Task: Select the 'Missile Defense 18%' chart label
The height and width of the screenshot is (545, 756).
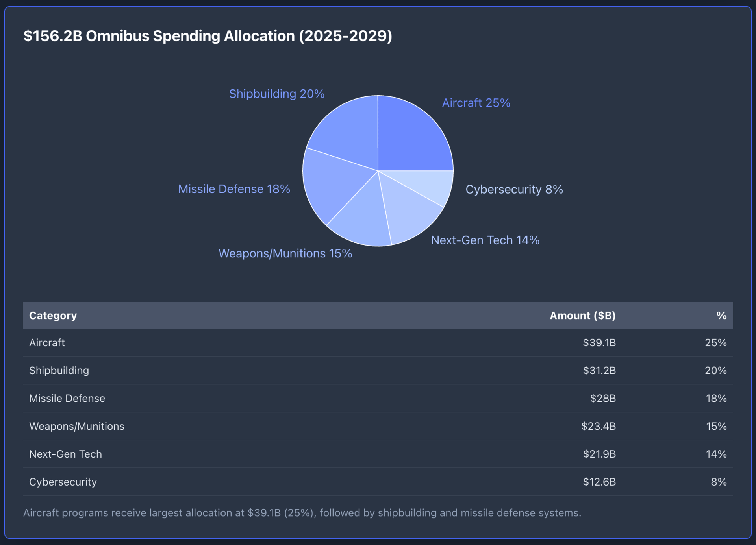Action: (234, 189)
